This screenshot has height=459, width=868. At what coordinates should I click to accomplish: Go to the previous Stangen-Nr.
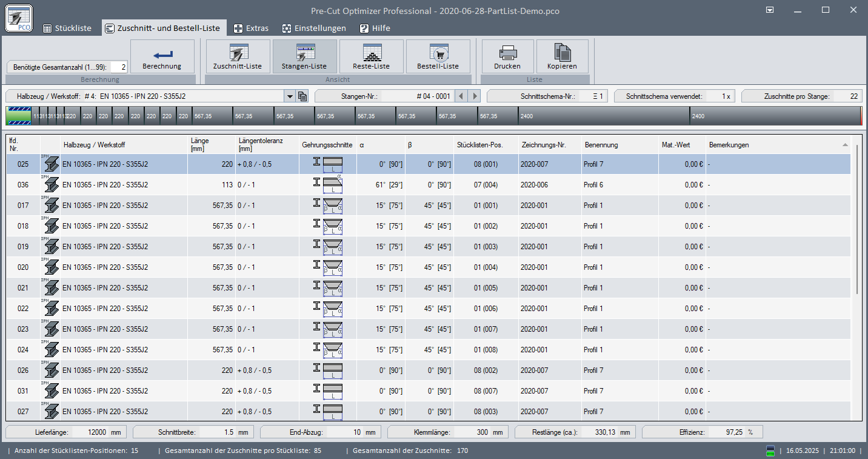tap(461, 96)
